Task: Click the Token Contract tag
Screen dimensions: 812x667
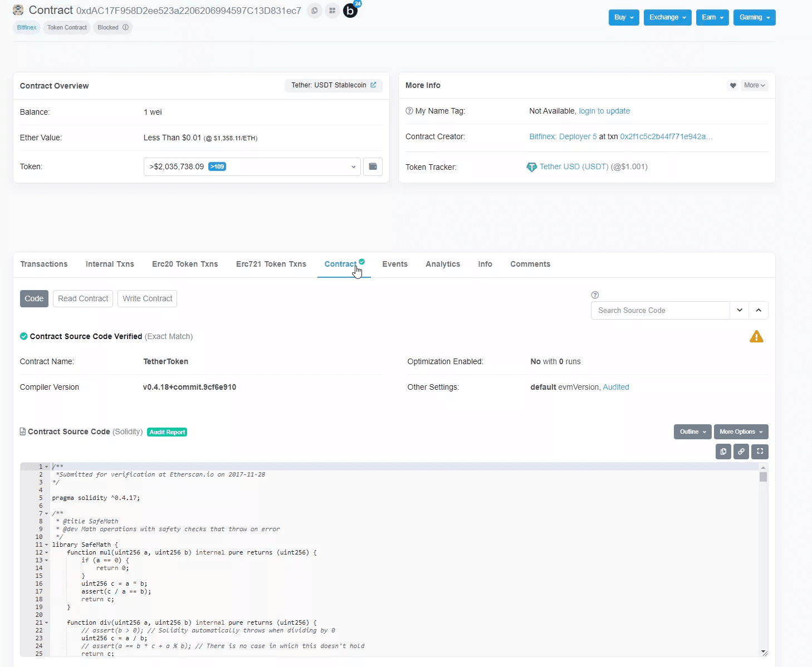Action: [x=67, y=27]
